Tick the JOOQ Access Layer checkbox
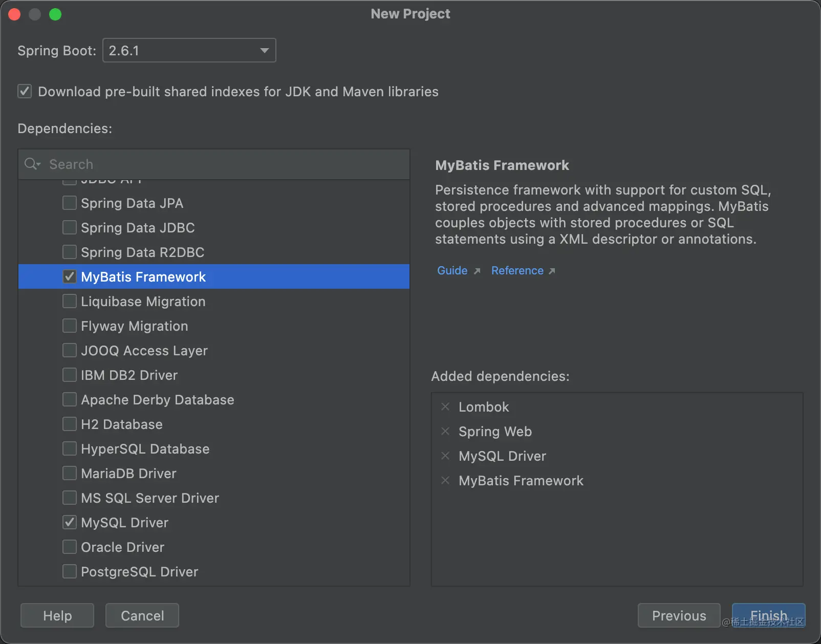Viewport: 821px width, 644px height. click(x=70, y=350)
